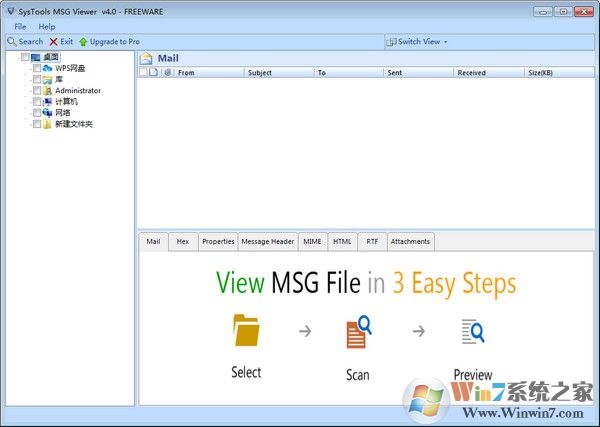Image resolution: width=600 pixels, height=427 pixels.
Task: Select the 新建文件夹 tree label
Action: (x=74, y=124)
